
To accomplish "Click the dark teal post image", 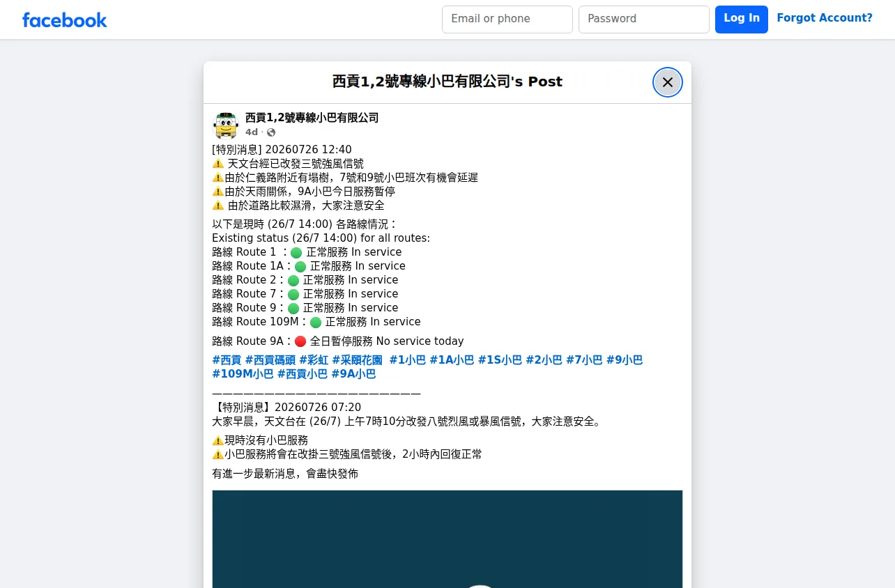I will [x=447, y=539].
